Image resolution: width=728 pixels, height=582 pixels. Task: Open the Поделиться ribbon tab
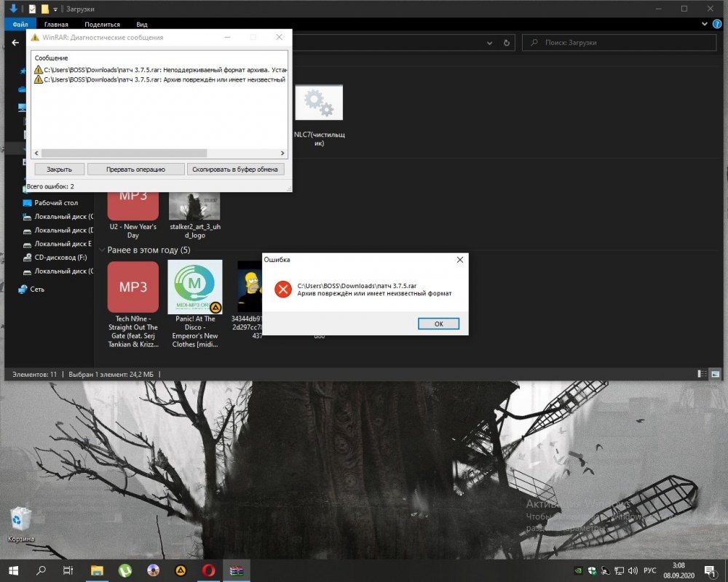(102, 24)
